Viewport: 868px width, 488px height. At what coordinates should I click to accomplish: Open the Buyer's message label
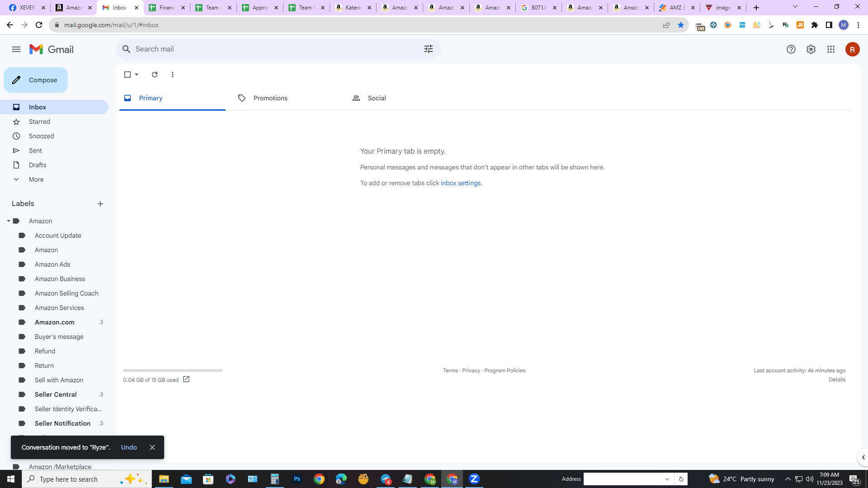click(60, 337)
